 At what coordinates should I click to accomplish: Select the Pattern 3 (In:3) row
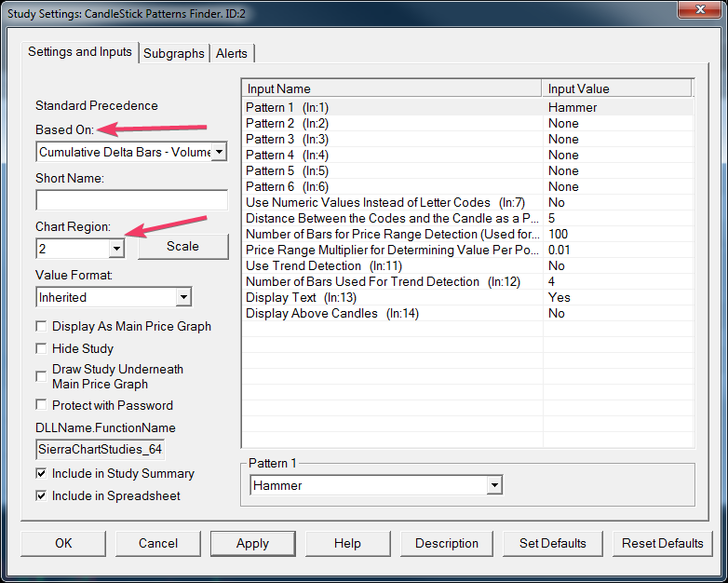tap(468, 139)
